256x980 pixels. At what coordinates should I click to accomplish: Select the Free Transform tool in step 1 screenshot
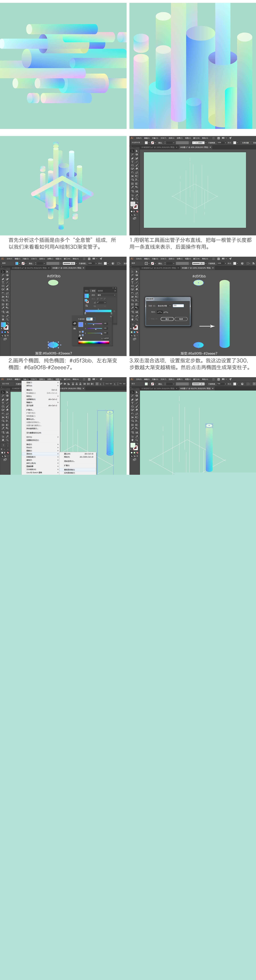(x=137, y=176)
